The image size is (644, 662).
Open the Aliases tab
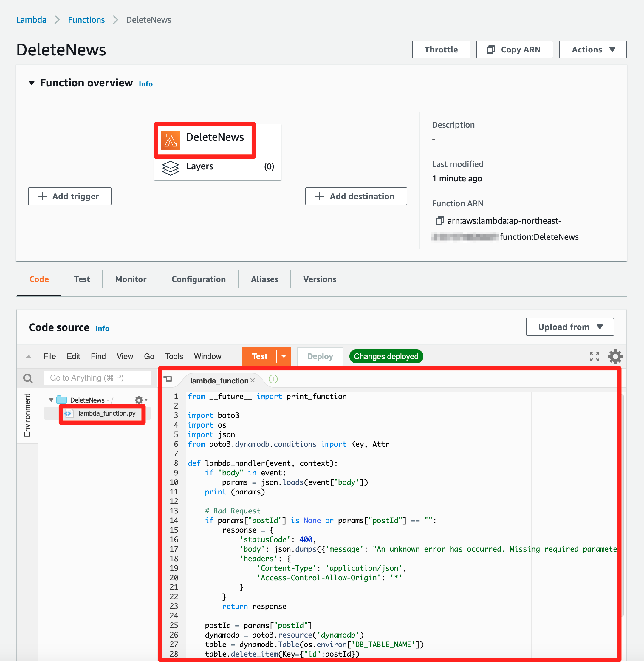[264, 279]
